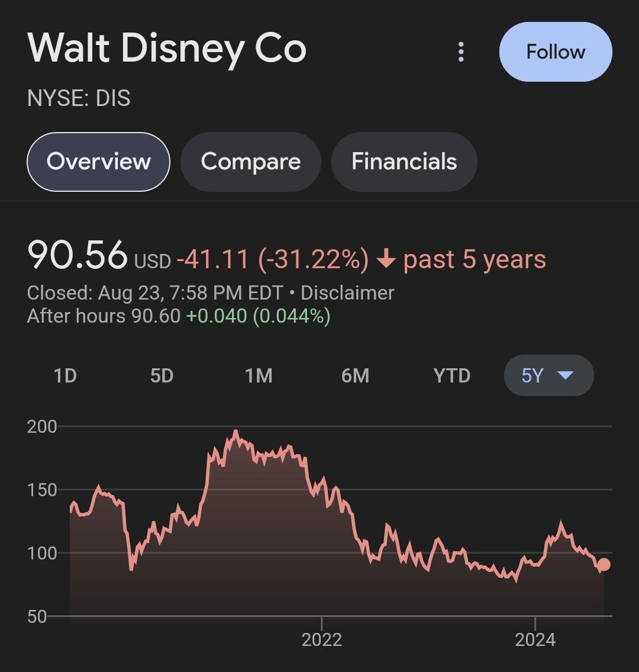Select the 1M time range
Viewport: 639px width, 672px height.
point(259,375)
